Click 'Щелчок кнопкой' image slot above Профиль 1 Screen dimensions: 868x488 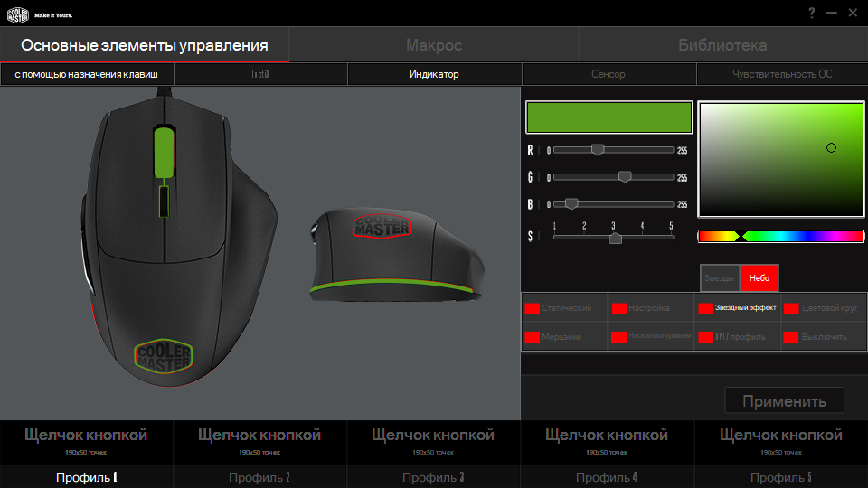tap(87, 442)
